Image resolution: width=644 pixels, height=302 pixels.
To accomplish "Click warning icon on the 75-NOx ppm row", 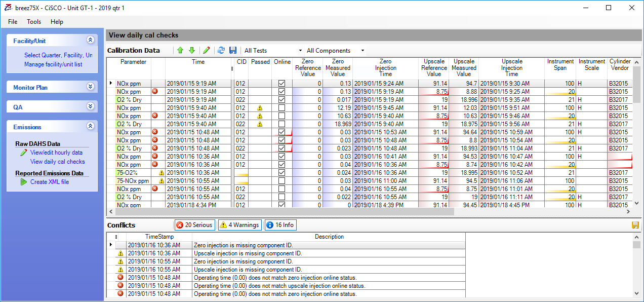I will click(x=162, y=181).
